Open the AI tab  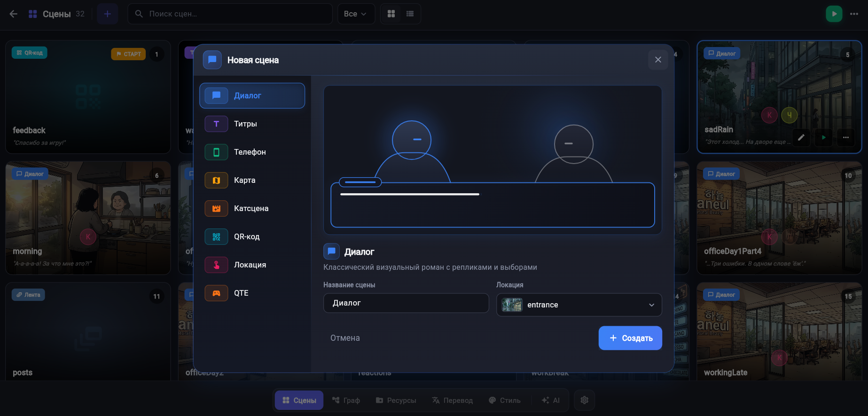point(550,400)
